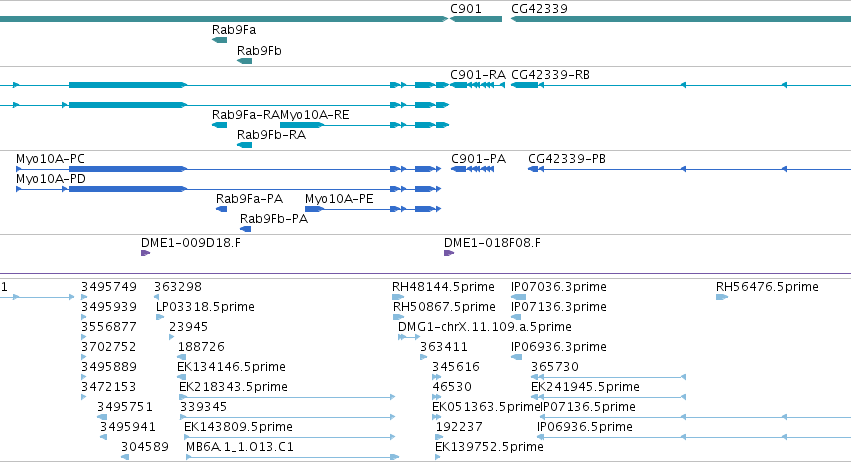The image size is (851, 462).
Task: Select the Rab9Fb gene feature
Action: pyautogui.click(x=244, y=61)
